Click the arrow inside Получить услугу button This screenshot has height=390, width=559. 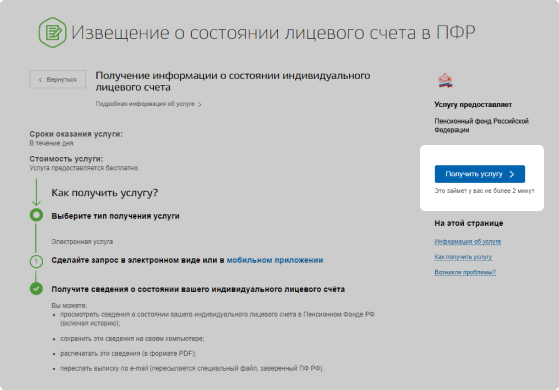[x=512, y=174]
